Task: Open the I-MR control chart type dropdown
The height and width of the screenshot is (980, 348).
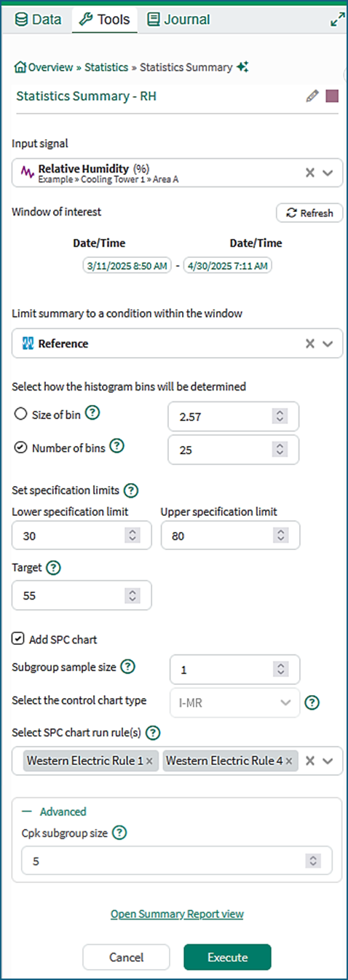Action: 234,702
